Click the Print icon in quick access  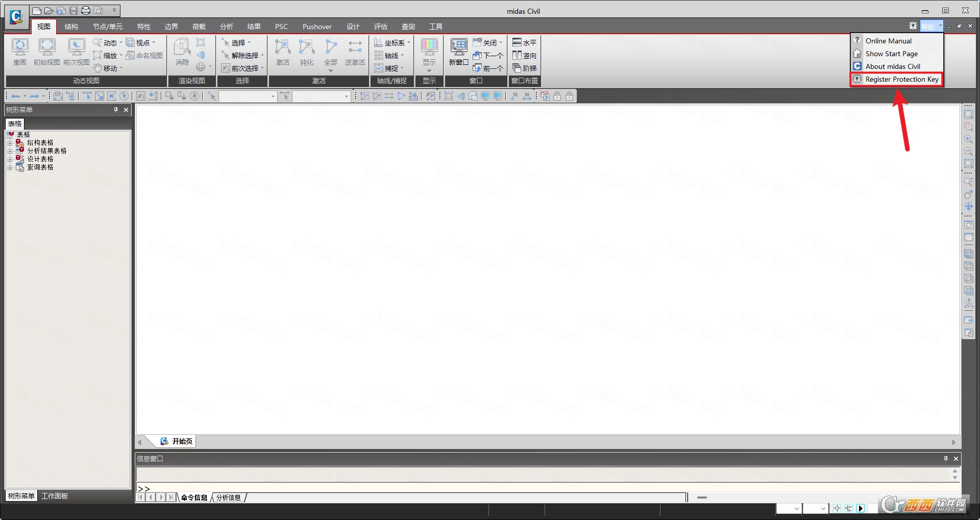[x=86, y=10]
